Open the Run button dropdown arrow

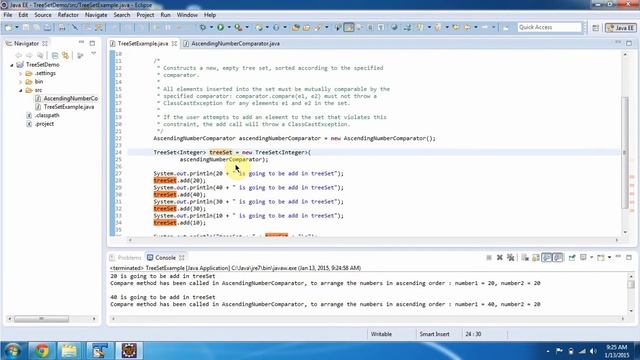pos(229,27)
